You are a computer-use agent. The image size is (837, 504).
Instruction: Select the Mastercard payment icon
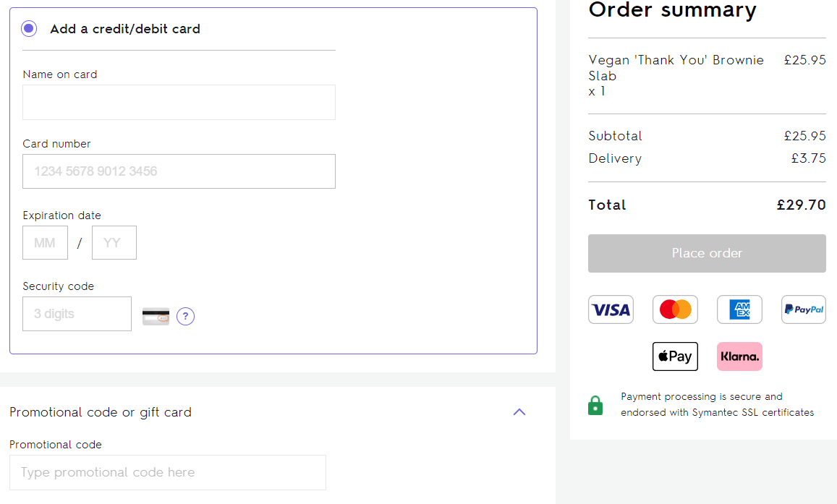coord(675,309)
